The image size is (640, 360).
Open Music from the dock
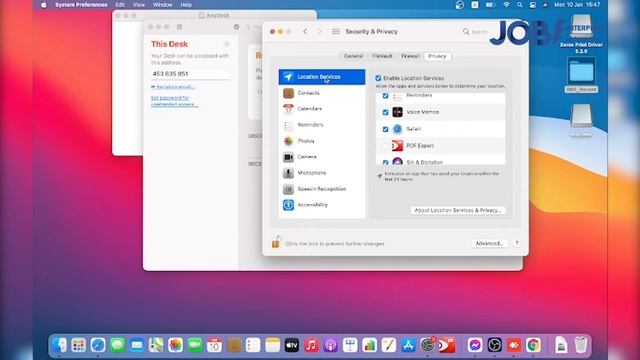click(311, 345)
